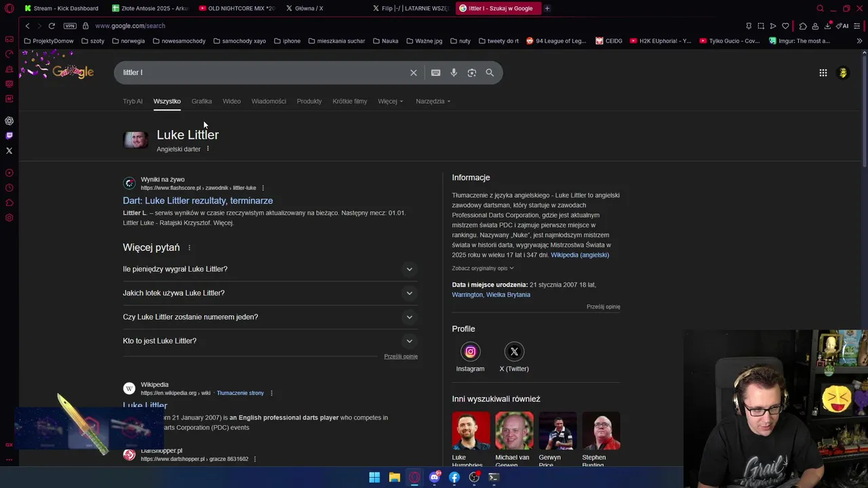The height and width of the screenshot is (488, 868).
Task: Open Gerwyn Price thumbnail
Action: click(557, 440)
